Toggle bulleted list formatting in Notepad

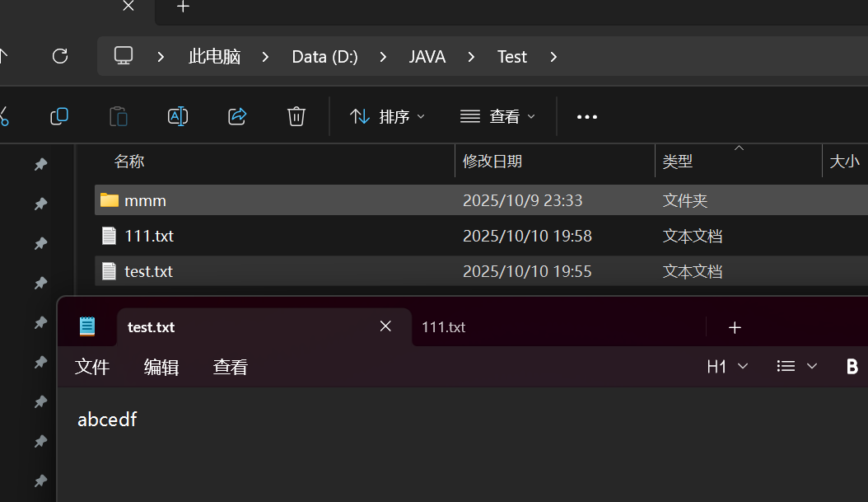(x=786, y=366)
